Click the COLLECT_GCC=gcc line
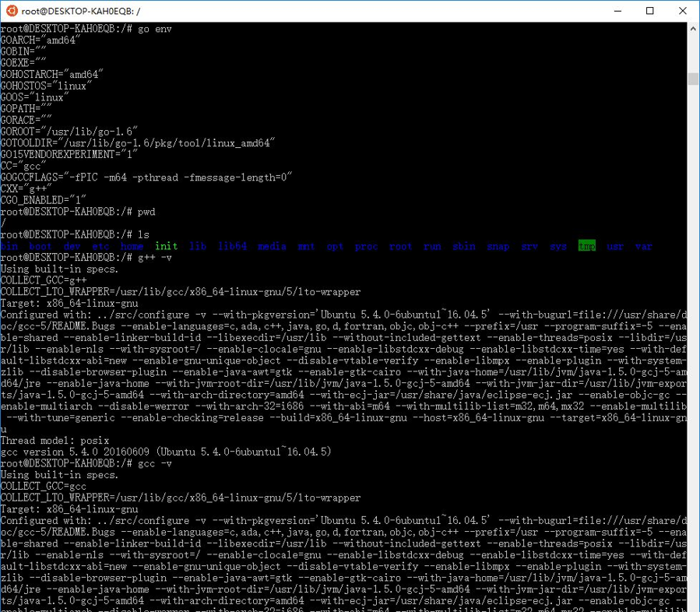This screenshot has width=700, height=612. click(x=44, y=486)
